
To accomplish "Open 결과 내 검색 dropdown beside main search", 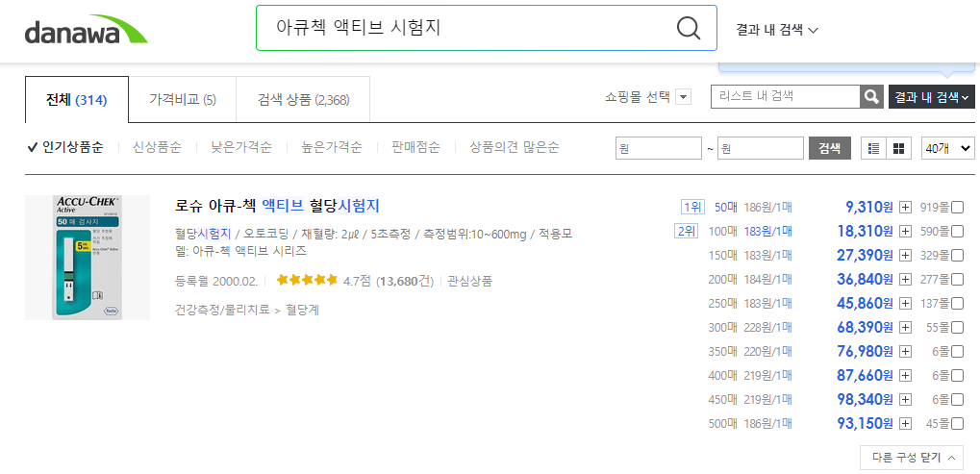I will click(x=777, y=30).
